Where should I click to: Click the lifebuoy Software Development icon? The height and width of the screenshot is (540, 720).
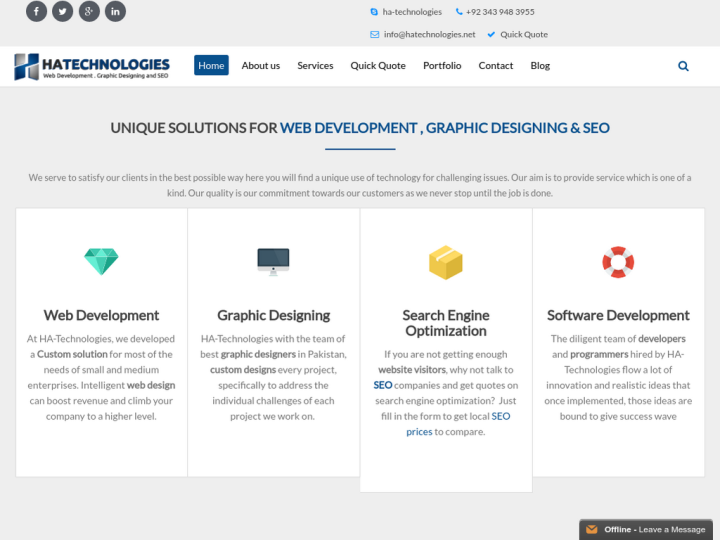pyautogui.click(x=618, y=262)
